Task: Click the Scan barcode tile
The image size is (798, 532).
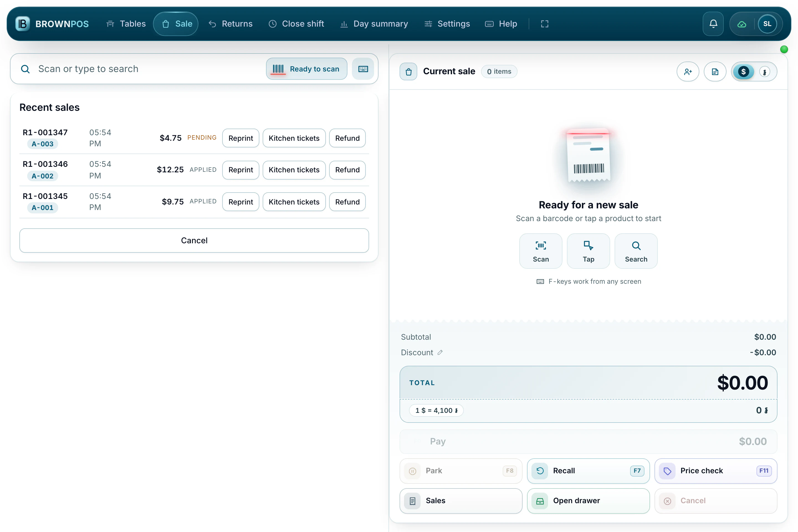Action: pos(541,251)
